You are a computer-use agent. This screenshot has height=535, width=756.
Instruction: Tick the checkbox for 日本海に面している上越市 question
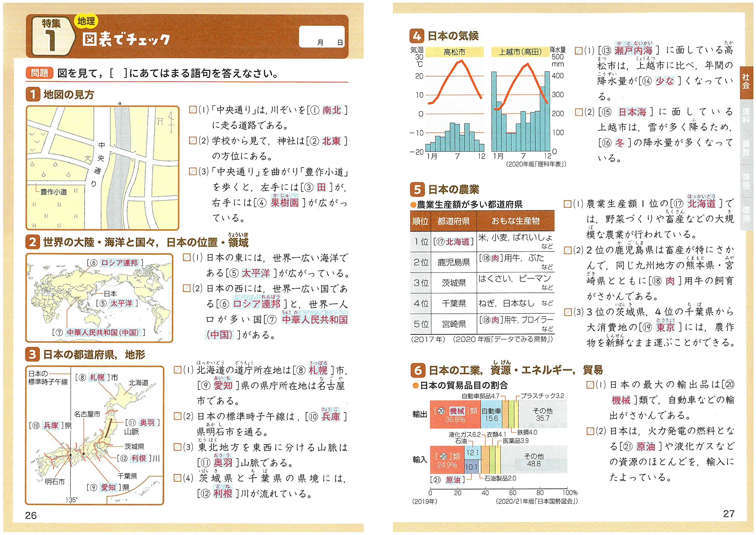click(579, 112)
